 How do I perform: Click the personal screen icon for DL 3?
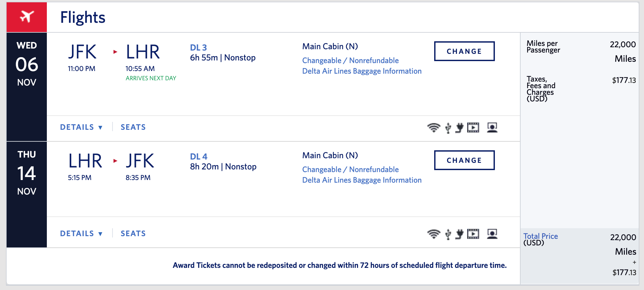pos(492,127)
